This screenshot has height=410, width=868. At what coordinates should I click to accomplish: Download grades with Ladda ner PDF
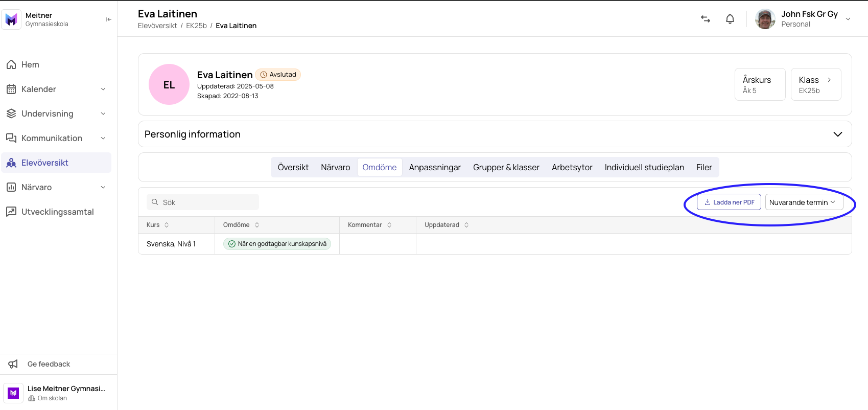point(729,202)
